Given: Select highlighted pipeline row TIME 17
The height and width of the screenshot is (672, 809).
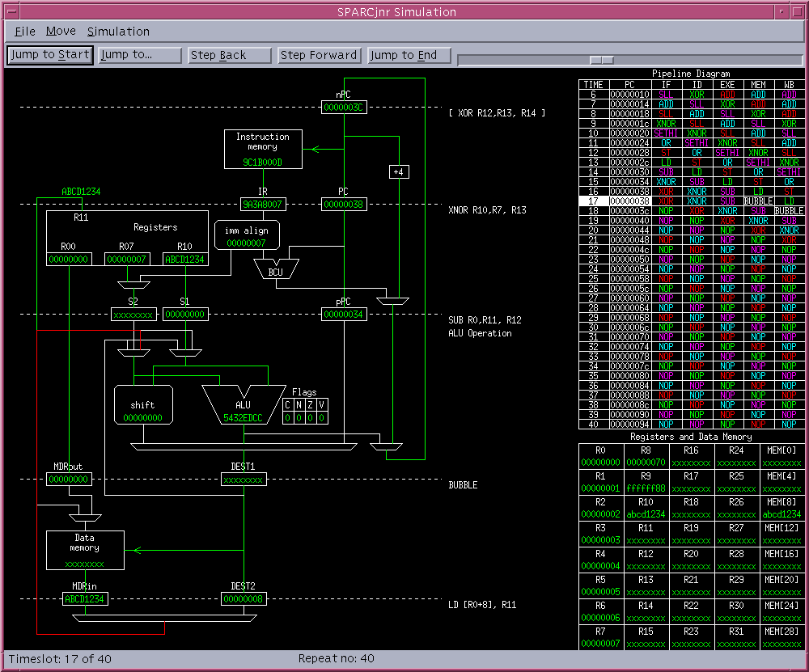Looking at the screenshot, I should 692,201.
